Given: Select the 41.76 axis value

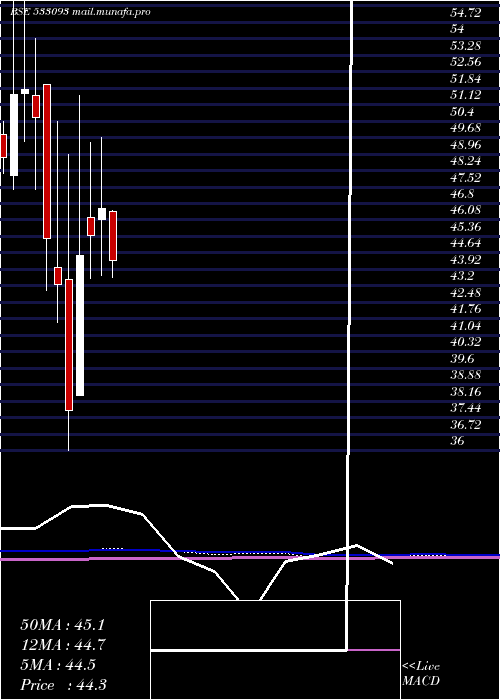Looking at the screenshot, I should tap(466, 309).
